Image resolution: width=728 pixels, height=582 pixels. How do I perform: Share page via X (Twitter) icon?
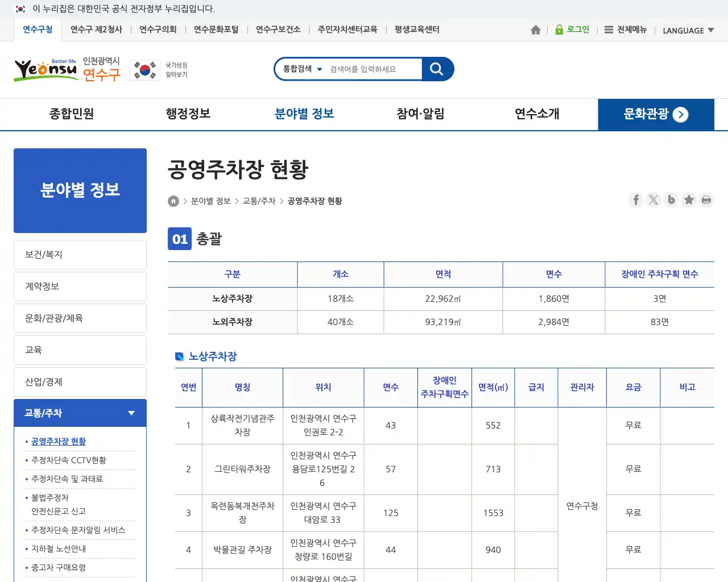click(653, 199)
